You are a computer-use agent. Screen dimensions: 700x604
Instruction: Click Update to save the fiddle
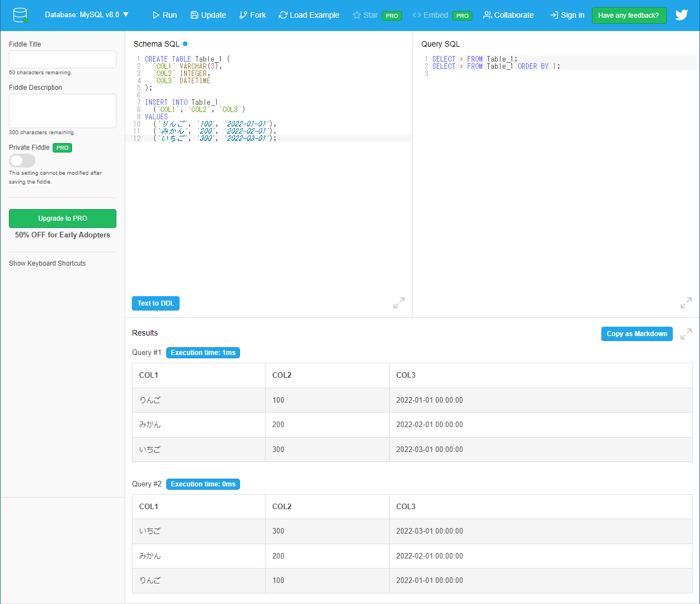(x=208, y=15)
